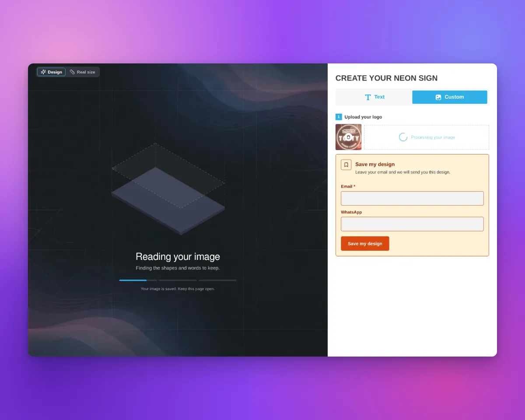Click the CREATE YOUR NEON SIGN heading
The width and height of the screenshot is (525, 420).
pyautogui.click(x=386, y=78)
